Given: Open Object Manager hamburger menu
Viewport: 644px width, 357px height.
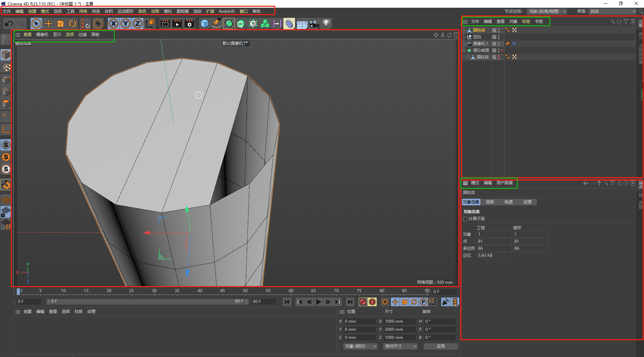Looking at the screenshot, I should coord(465,22).
